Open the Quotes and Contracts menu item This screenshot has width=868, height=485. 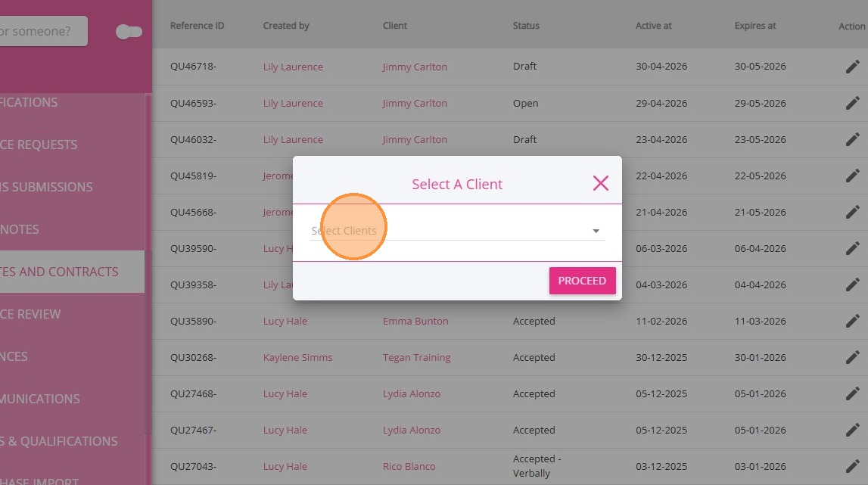(61, 272)
